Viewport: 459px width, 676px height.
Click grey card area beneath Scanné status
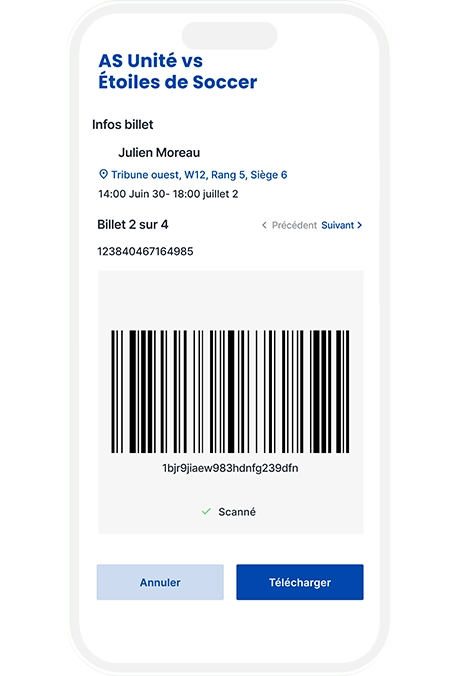(231, 526)
